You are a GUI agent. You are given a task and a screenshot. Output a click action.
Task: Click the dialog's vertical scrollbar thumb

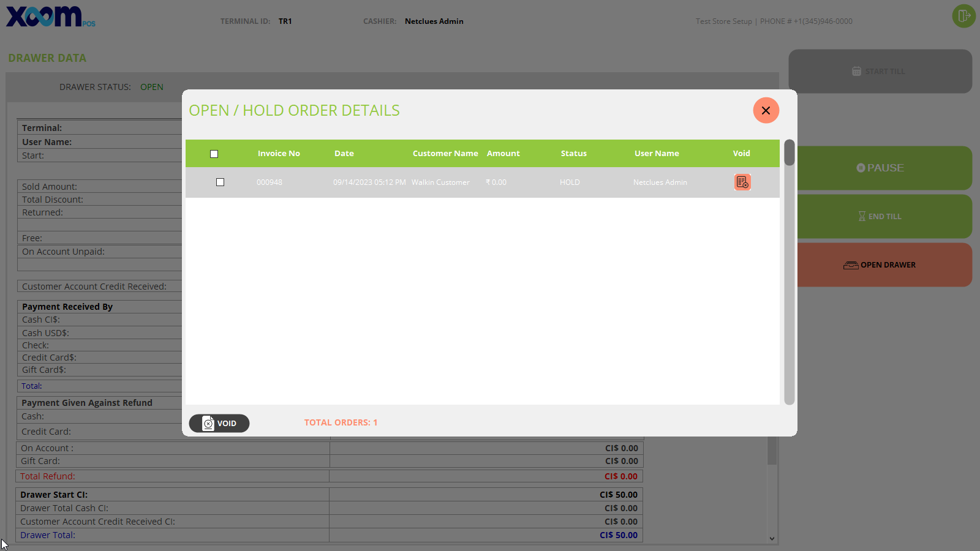(x=790, y=153)
